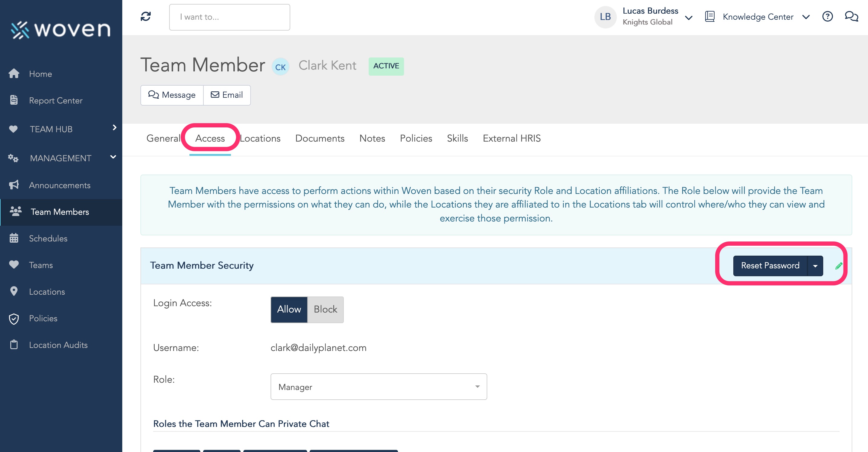This screenshot has height=452, width=868.
Task: Click the Schedules calendar icon
Action: pyautogui.click(x=14, y=238)
